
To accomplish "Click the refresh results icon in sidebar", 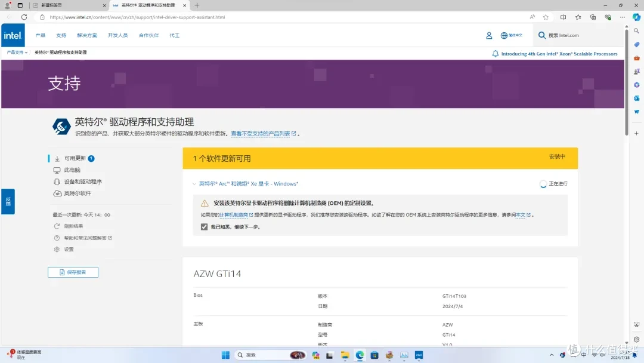I will (x=57, y=226).
